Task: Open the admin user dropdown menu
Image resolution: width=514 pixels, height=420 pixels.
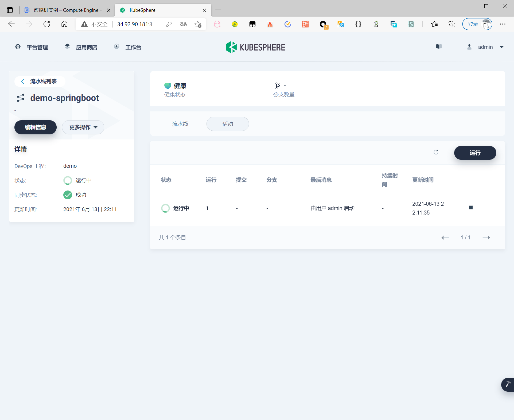Action: coord(486,47)
